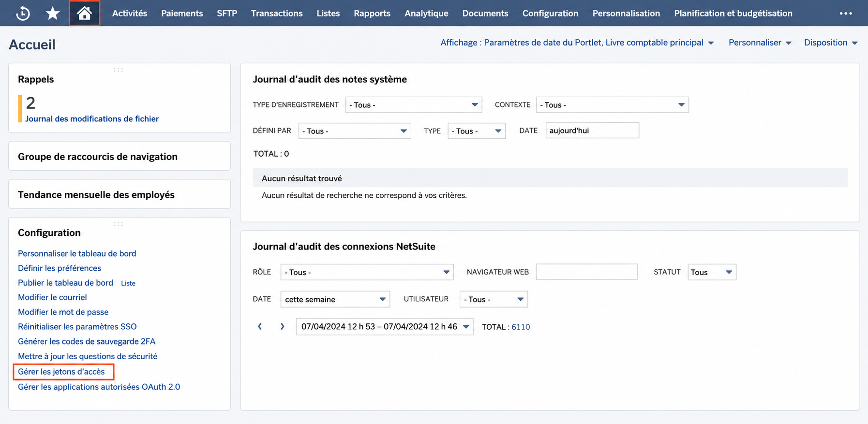Open the Contexte dropdown
This screenshot has height=424, width=868.
[x=612, y=105]
